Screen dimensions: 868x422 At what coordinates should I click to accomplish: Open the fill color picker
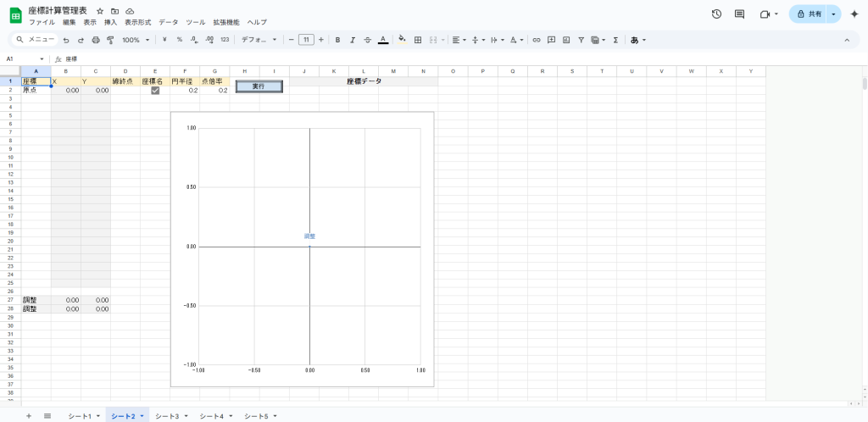(x=403, y=40)
